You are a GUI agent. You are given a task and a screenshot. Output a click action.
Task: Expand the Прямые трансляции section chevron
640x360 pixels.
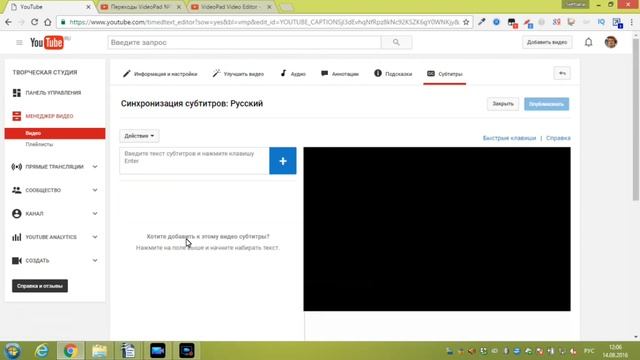(x=95, y=167)
